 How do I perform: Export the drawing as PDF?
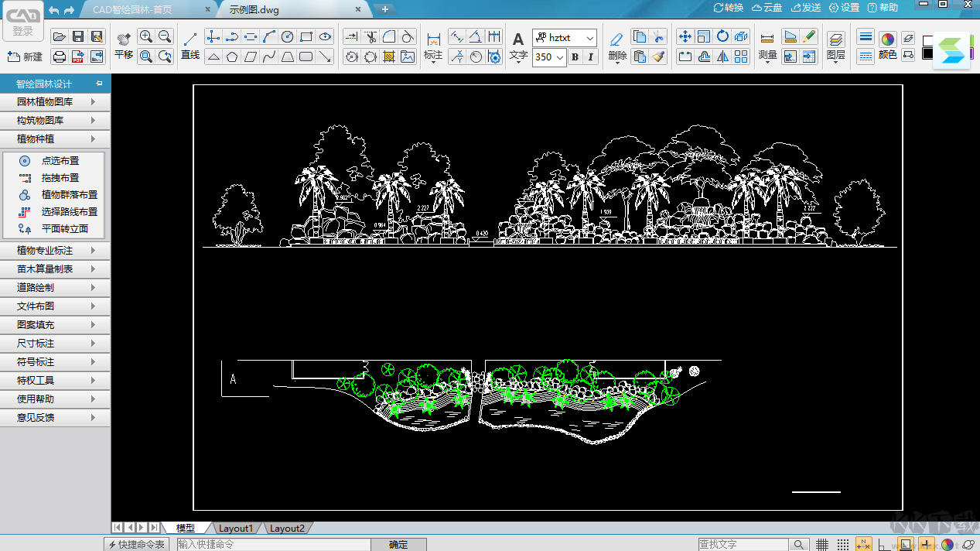pyautogui.click(x=78, y=56)
